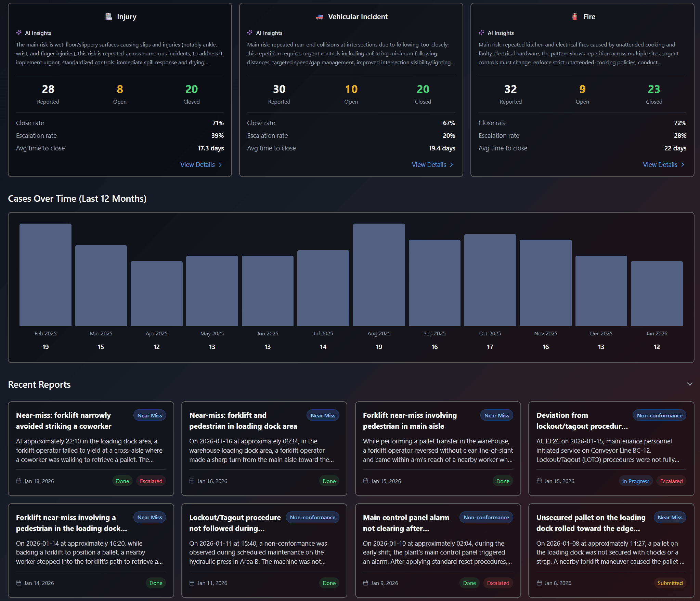Click the calendar icon on Jan 18, 2026 report
Viewport: 700px width, 601px height.
19,481
